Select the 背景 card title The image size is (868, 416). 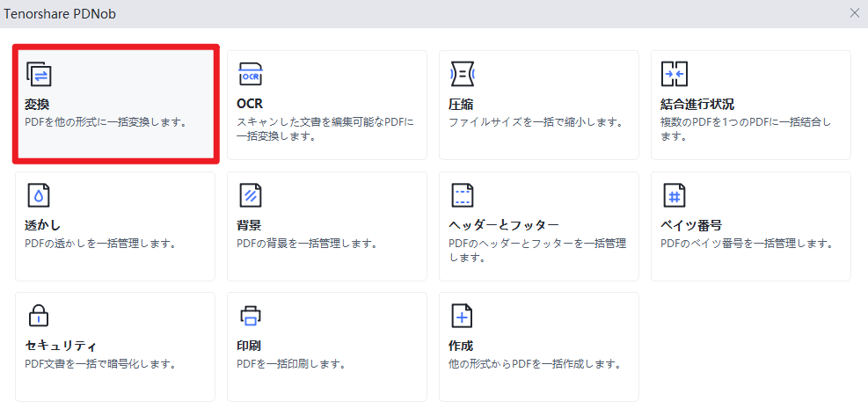[x=249, y=225]
